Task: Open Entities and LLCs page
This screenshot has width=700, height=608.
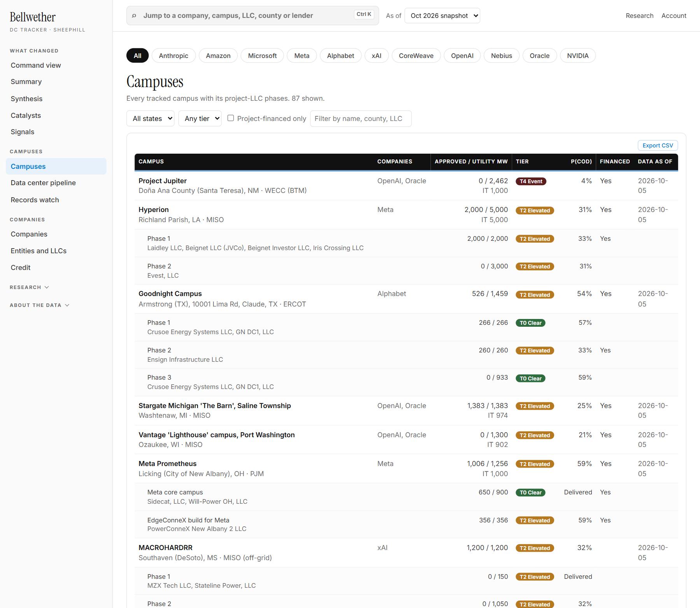Action: [x=56, y=251]
